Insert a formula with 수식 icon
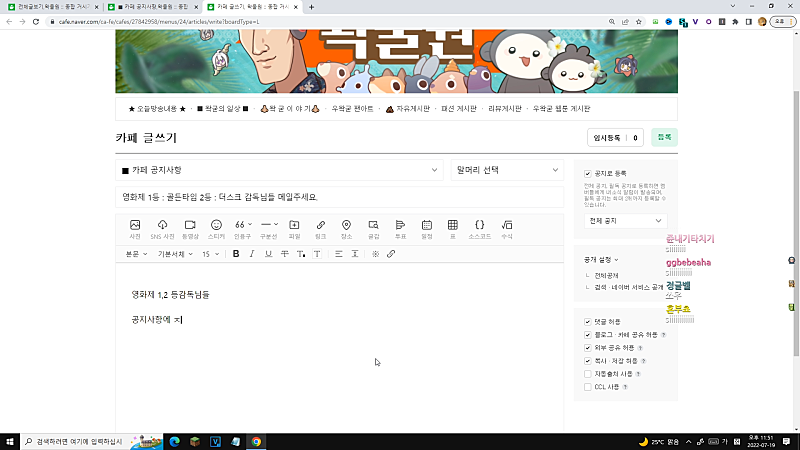Screen dimensions: 800x450 [x=507, y=229]
